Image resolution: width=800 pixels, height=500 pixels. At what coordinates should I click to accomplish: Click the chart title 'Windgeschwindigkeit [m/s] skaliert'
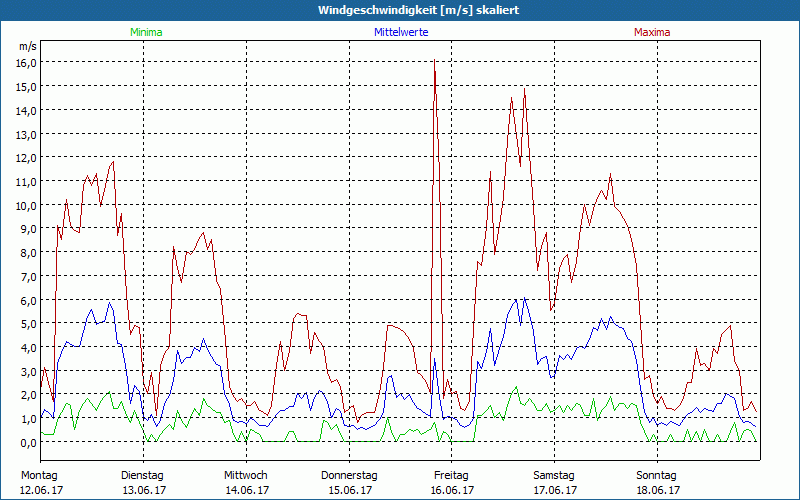tap(418, 10)
